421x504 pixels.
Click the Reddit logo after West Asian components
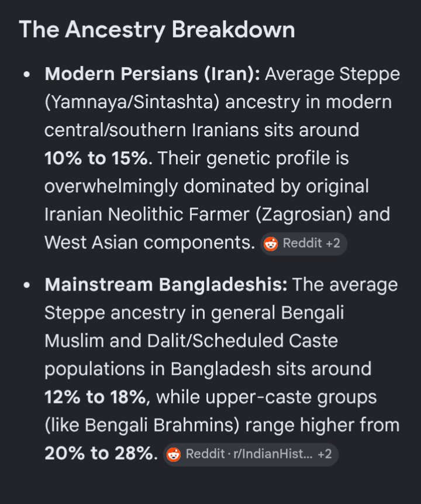[271, 244]
